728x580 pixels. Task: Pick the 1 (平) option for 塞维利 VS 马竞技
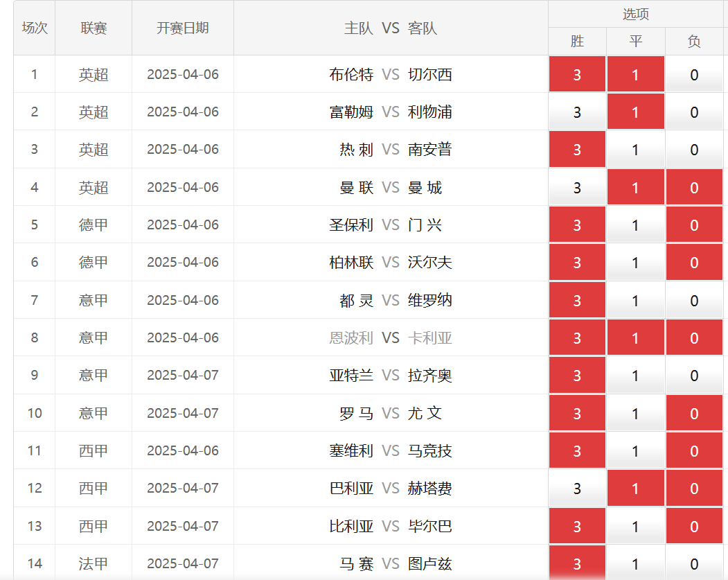(x=636, y=450)
